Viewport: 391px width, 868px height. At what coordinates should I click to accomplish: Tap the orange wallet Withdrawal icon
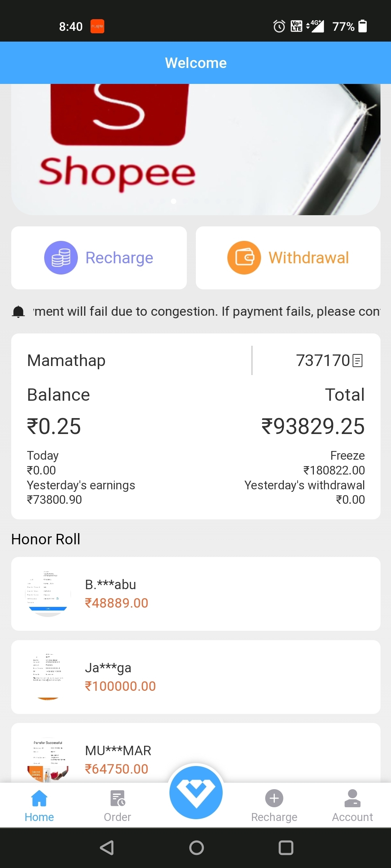(244, 258)
